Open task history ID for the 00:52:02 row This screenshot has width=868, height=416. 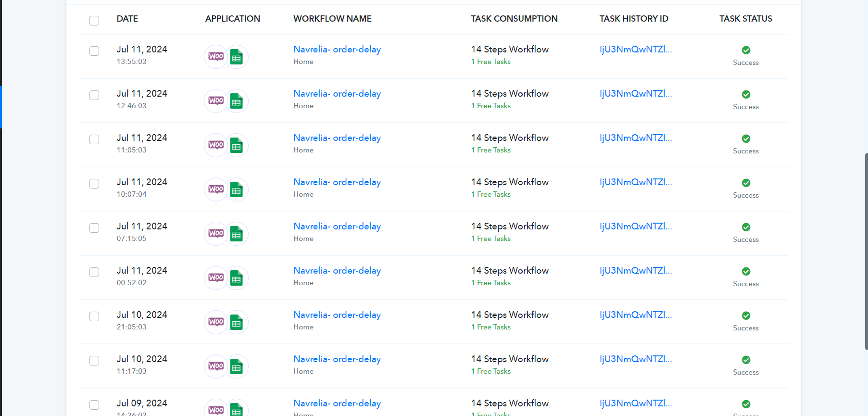[x=636, y=271]
